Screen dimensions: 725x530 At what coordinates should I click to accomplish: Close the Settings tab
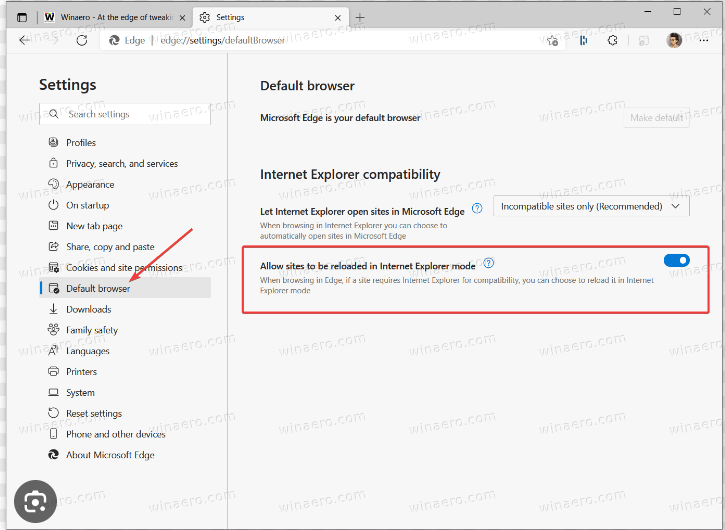pos(338,18)
